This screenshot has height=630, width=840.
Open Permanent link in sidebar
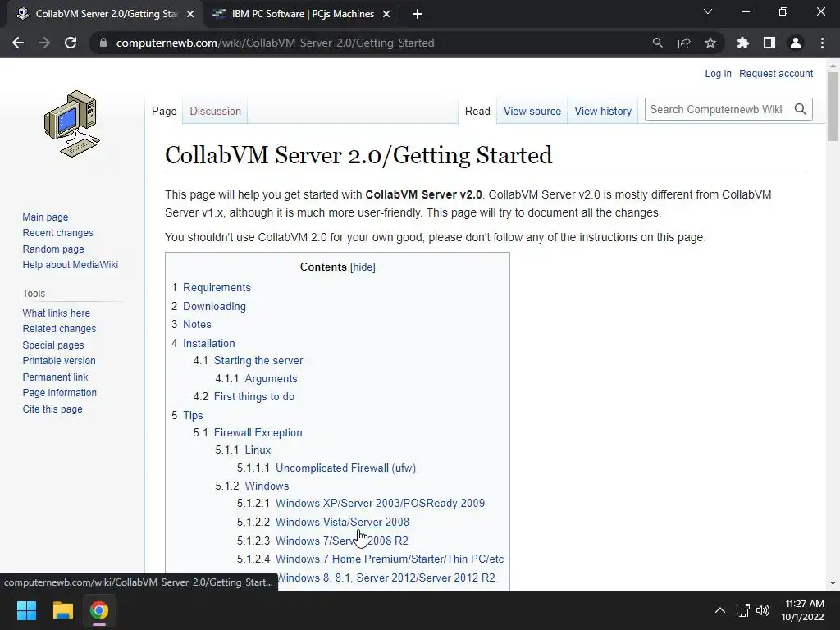[x=55, y=377]
